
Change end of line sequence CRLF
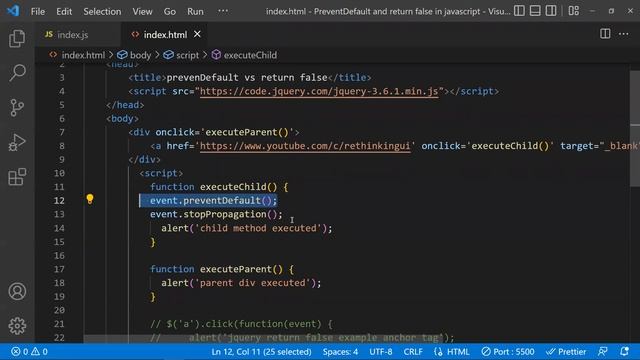point(413,351)
